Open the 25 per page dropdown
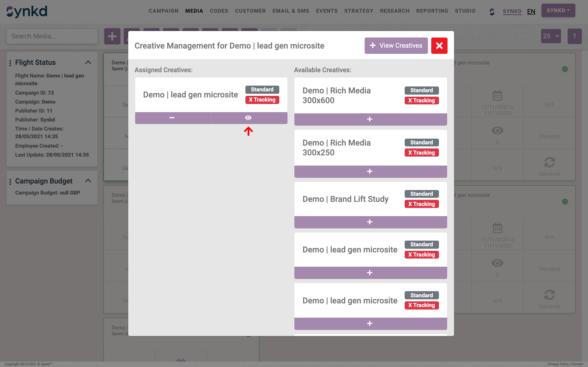The width and height of the screenshot is (588, 367). (x=551, y=36)
